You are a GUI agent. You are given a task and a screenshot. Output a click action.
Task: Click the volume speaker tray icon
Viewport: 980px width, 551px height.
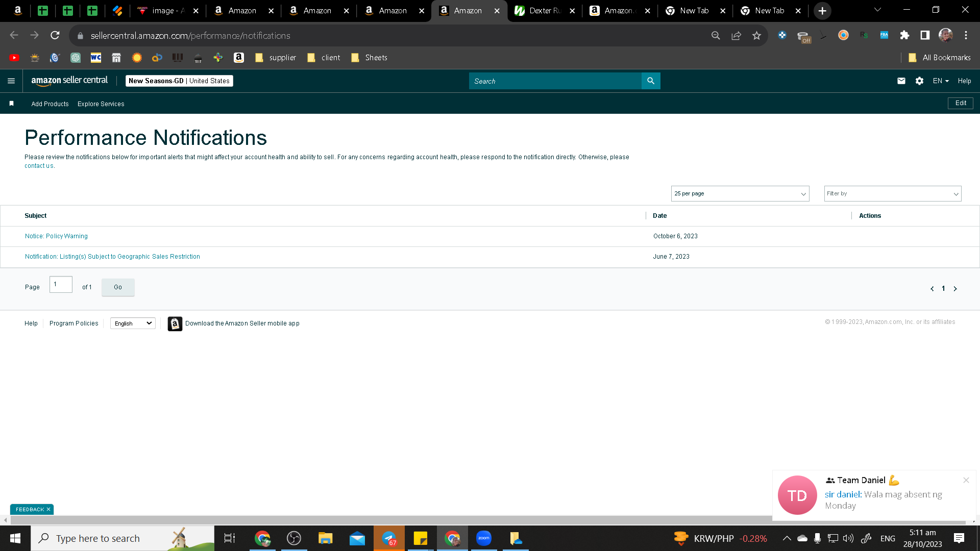(x=848, y=538)
